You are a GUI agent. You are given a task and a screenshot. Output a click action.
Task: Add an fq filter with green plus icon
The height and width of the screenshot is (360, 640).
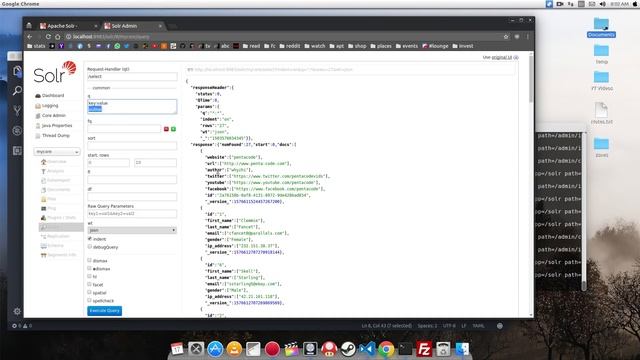[173, 129]
